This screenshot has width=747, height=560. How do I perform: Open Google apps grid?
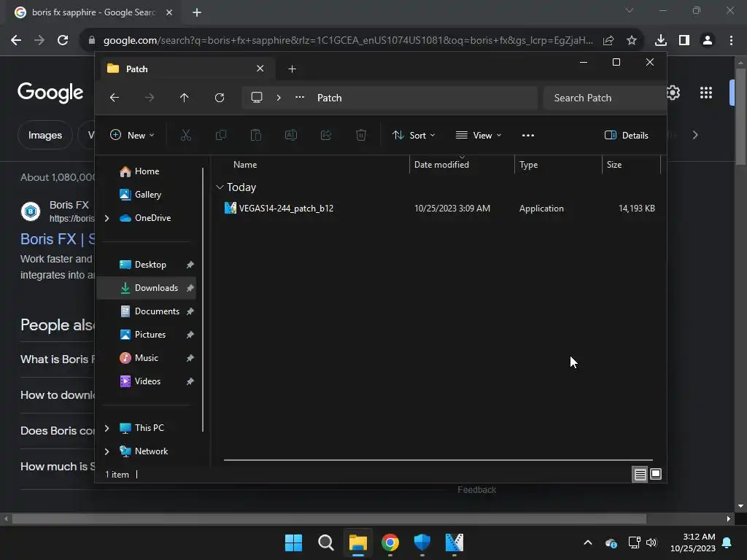[x=706, y=93]
